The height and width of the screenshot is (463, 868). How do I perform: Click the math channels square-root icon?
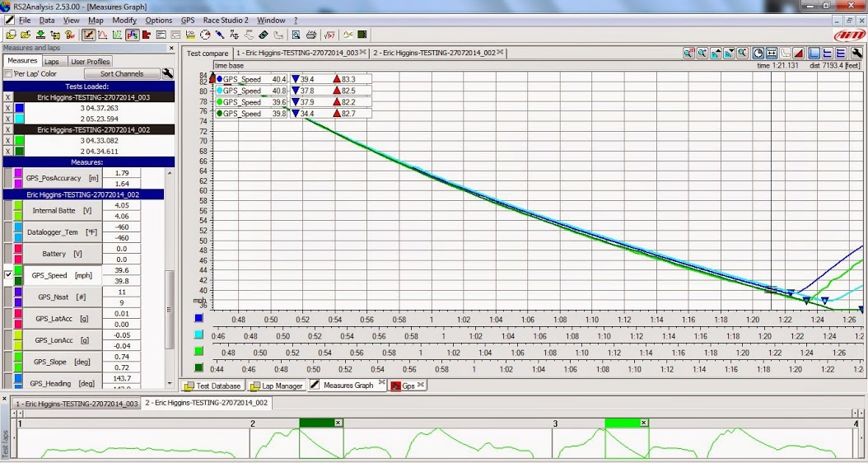coord(329,35)
